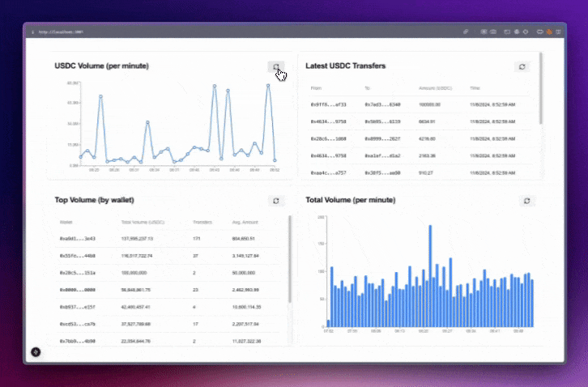
Task: Select wallet 0xa9d1...3e43
Action: pyautogui.click(x=78, y=239)
